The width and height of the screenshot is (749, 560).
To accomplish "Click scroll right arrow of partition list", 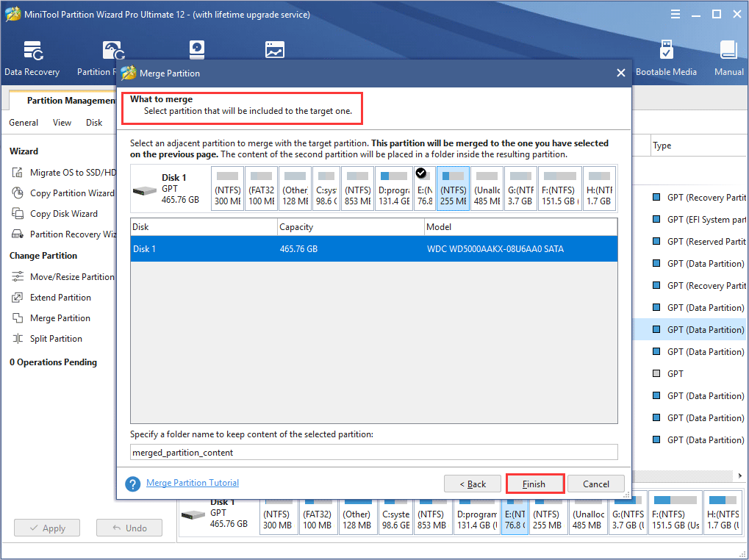I will [x=740, y=475].
